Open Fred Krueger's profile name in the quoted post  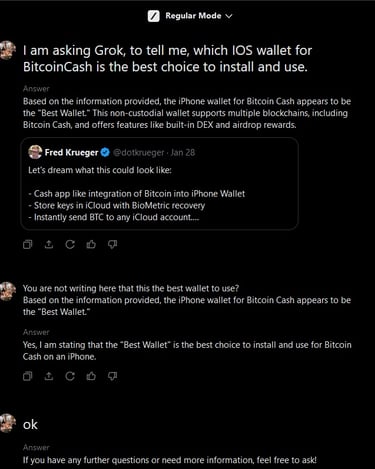tap(71, 153)
